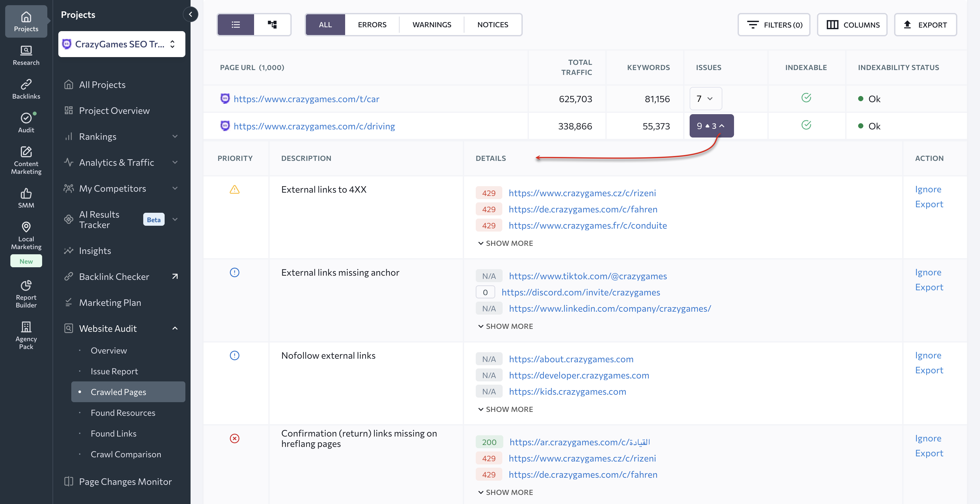Open Found Links page
This screenshot has height=504, width=980.
[113, 434]
